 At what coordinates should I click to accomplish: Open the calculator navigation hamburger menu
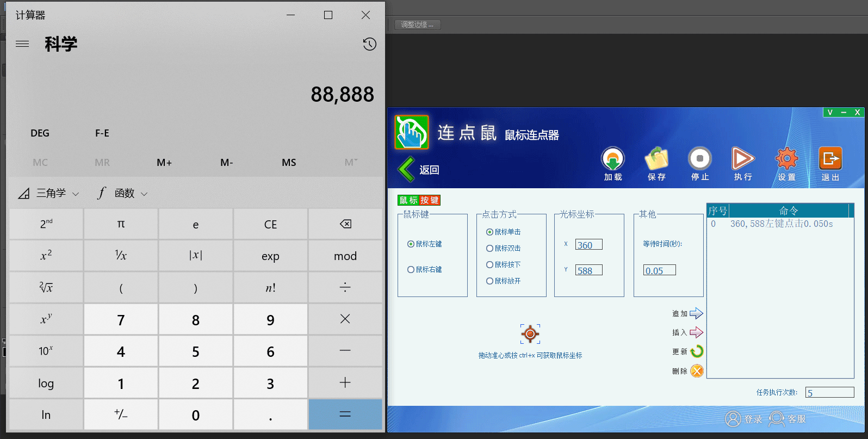(22, 44)
